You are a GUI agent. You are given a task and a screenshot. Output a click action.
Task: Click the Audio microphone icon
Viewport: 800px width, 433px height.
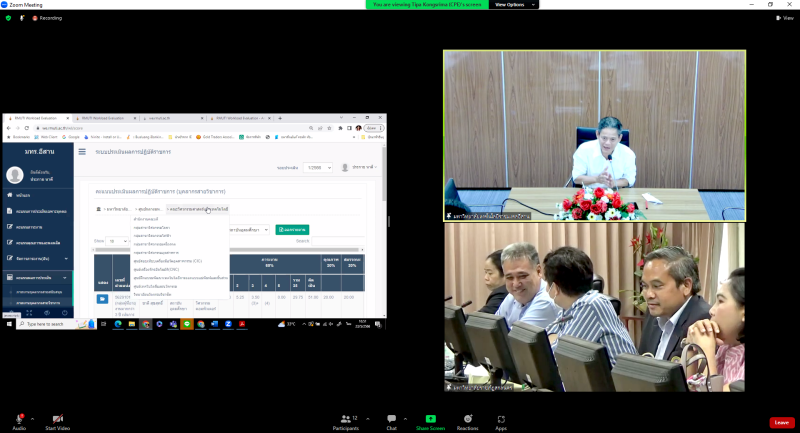click(x=19, y=417)
